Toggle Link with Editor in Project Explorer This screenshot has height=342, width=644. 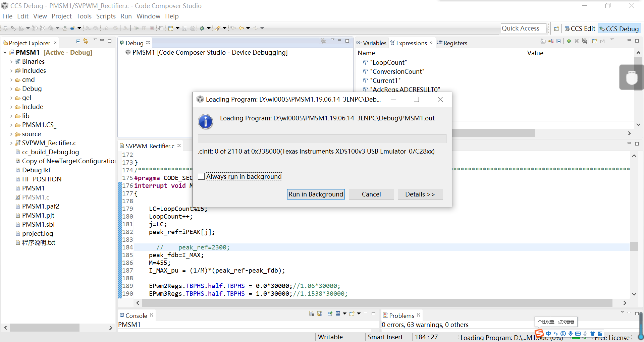86,41
